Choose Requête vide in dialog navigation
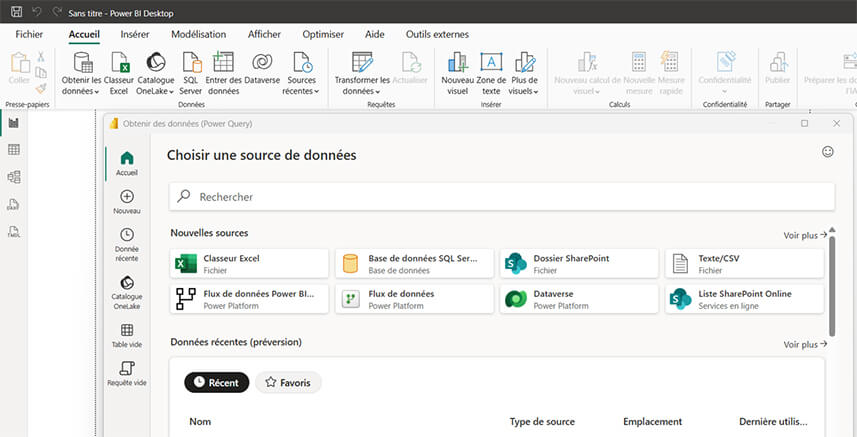Image resolution: width=857 pixels, height=437 pixels. 127,374
